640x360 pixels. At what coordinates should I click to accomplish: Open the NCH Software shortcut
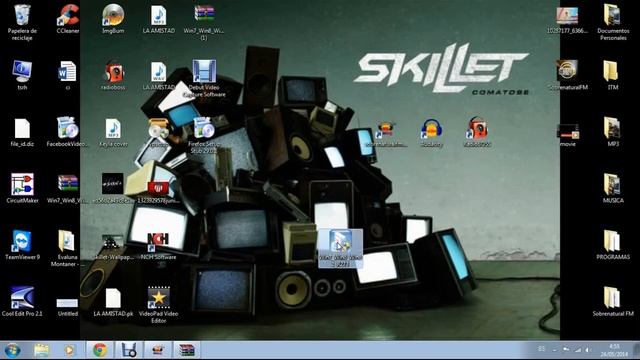[x=158, y=246]
